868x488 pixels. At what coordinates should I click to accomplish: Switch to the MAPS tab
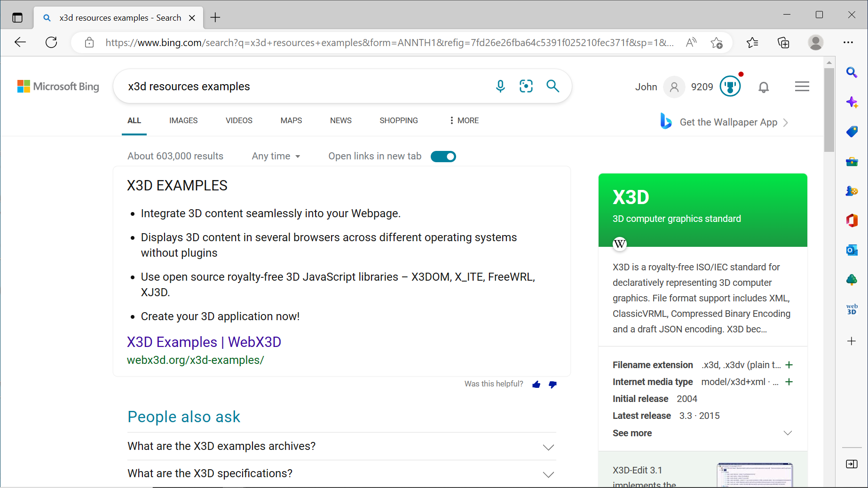291,120
